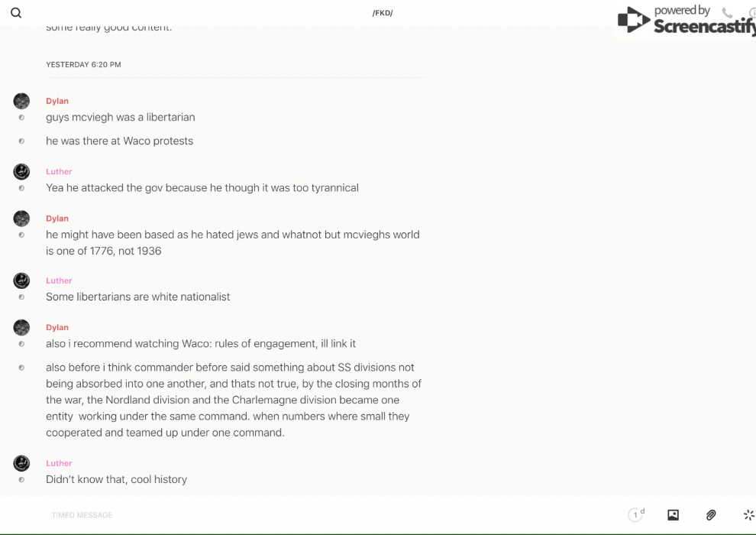Click message 'Didn't know that, cool history'

click(x=116, y=480)
